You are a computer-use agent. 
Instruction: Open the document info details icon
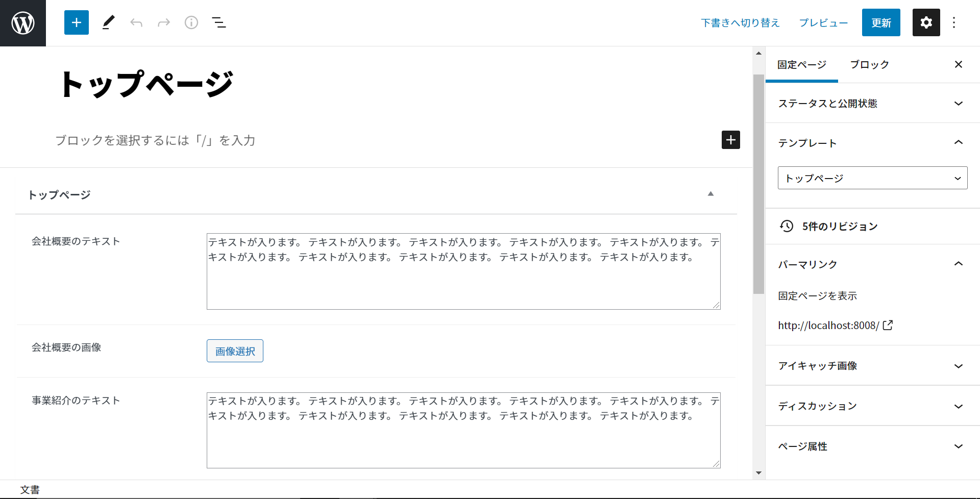(x=191, y=22)
